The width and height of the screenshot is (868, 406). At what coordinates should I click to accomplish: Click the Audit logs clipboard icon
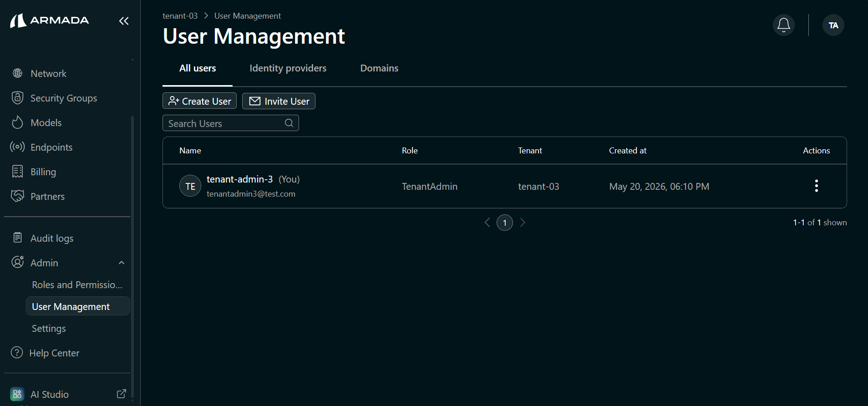(17, 238)
